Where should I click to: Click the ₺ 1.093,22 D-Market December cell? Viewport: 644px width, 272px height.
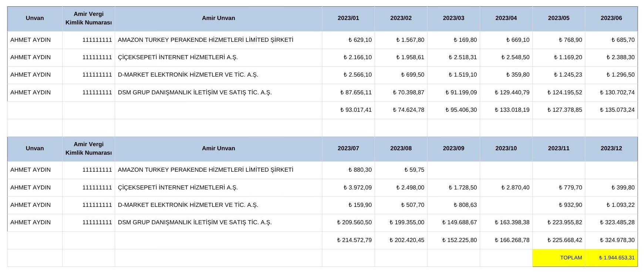(x=620, y=205)
